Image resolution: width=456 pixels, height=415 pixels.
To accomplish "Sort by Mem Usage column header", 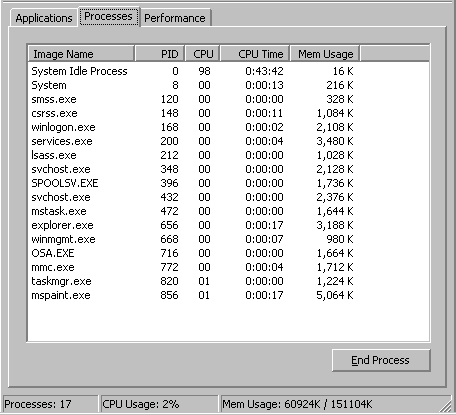I will pos(325,54).
